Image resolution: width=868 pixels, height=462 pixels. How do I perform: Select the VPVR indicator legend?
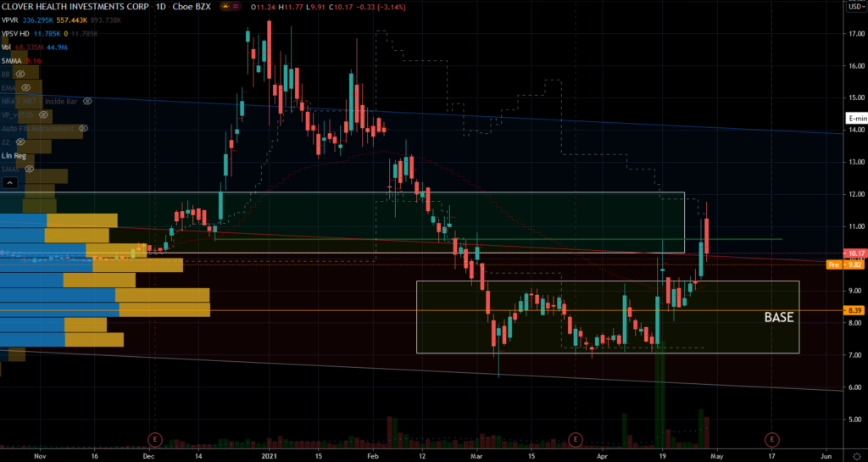click(11, 21)
